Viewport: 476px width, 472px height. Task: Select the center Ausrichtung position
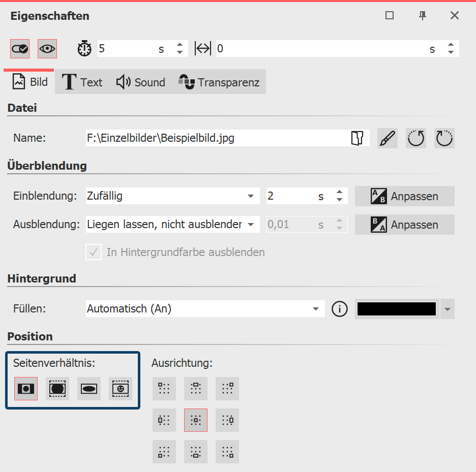195,420
